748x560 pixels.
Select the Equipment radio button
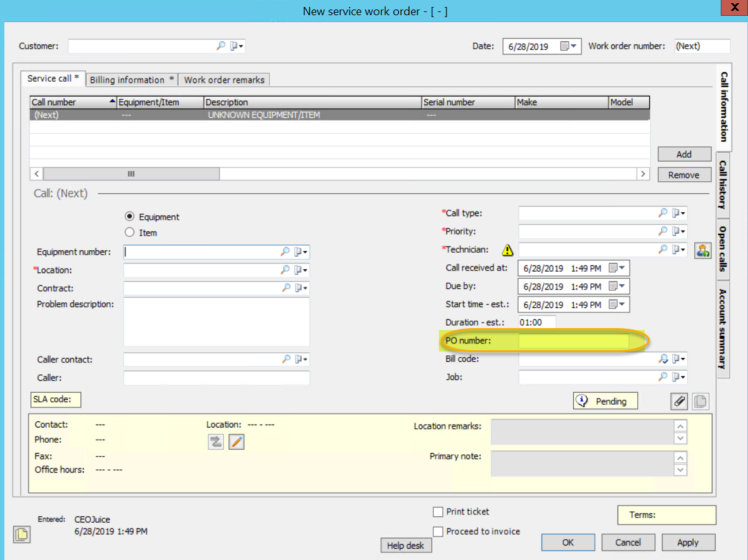point(129,217)
